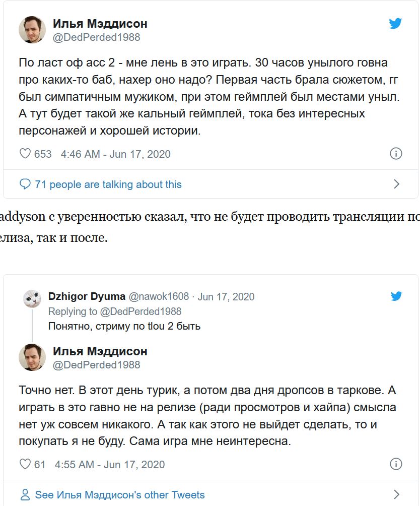Click the 4:55 AM - Jun 17, 2020 timestamp
Screen dimensions: 420x506
(x=109, y=464)
